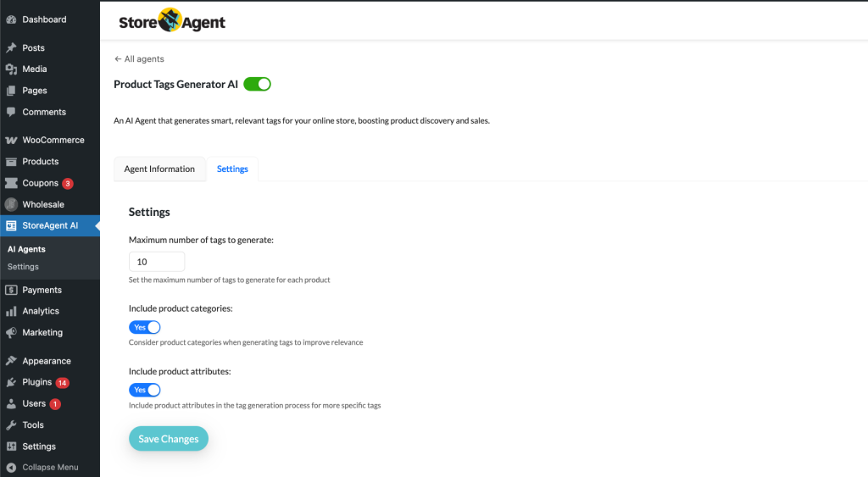Click the Products box icon
This screenshot has height=477, width=868.
click(x=11, y=162)
